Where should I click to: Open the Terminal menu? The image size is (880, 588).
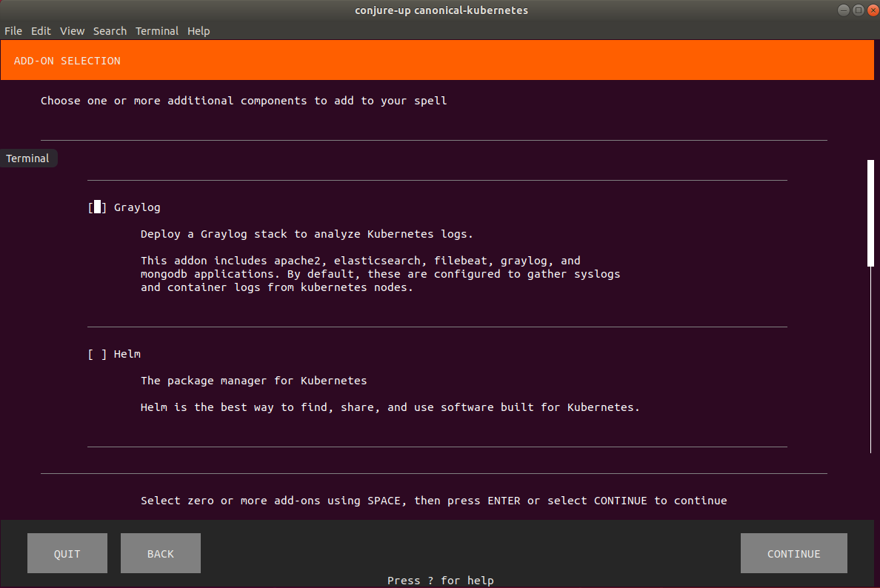click(156, 31)
